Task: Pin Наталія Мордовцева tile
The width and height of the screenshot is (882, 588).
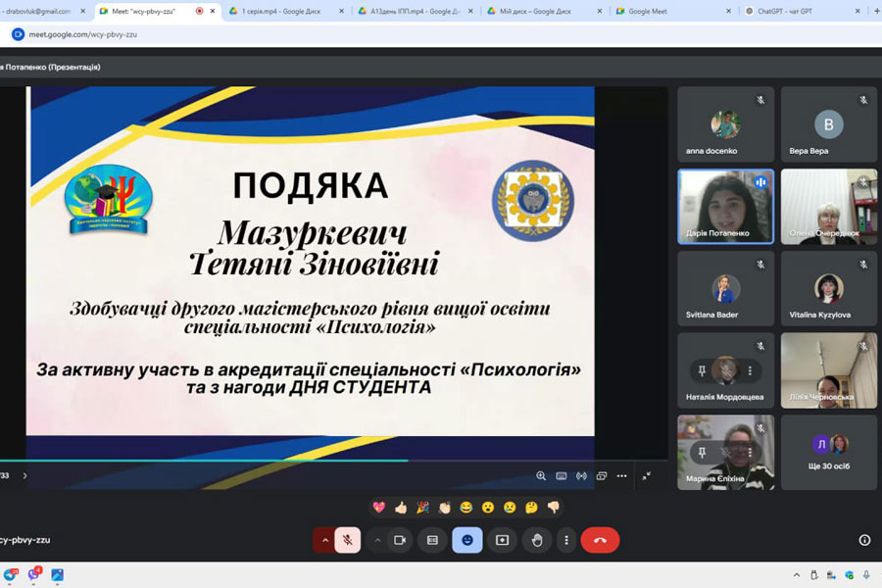Action: tap(702, 370)
